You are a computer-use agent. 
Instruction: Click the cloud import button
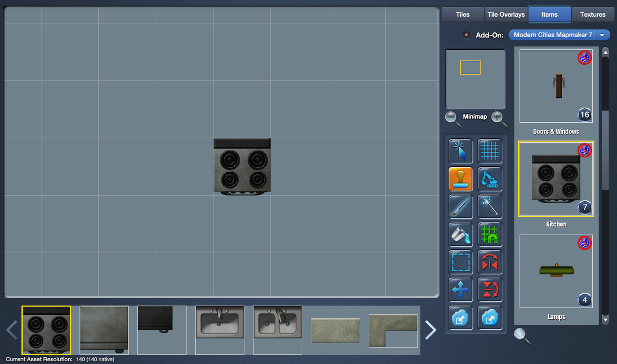460,318
